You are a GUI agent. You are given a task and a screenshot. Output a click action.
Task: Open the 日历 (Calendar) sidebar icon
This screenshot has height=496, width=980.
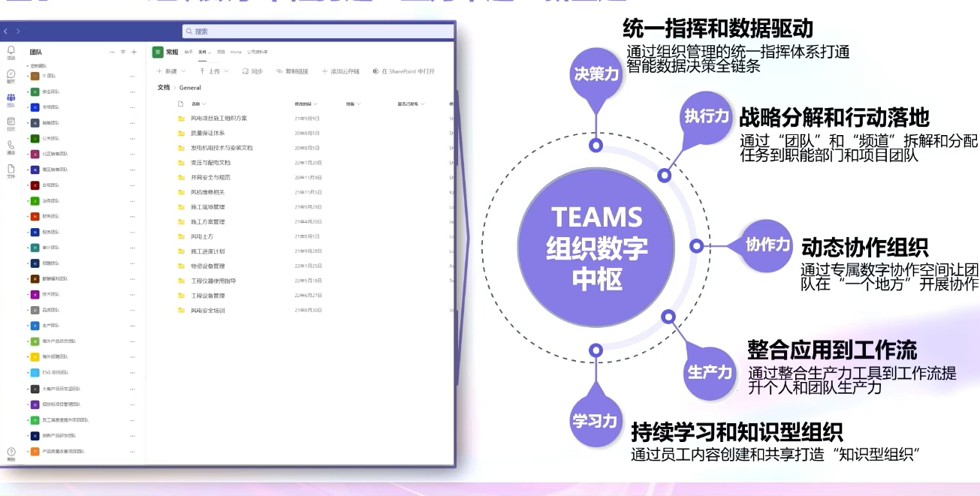(x=11, y=121)
